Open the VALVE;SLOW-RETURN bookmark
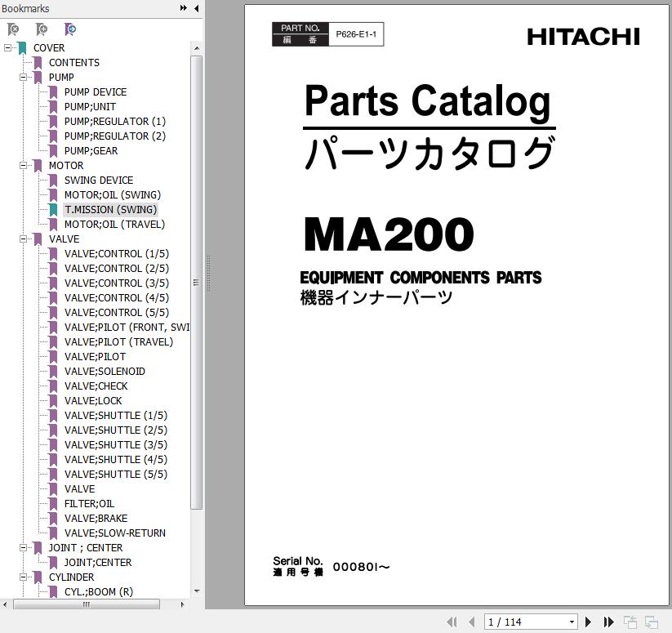Viewport: 672px width, 633px height. (x=115, y=533)
